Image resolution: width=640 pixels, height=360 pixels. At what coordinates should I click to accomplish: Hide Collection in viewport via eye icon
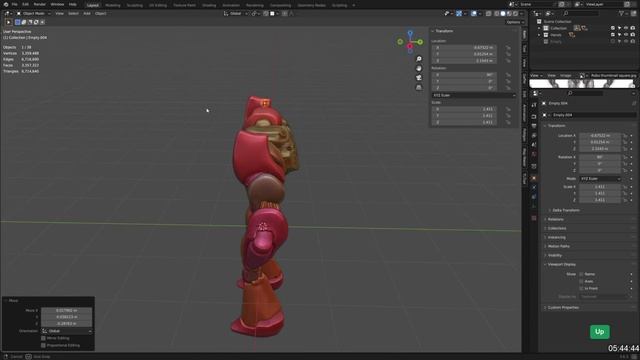point(626,28)
